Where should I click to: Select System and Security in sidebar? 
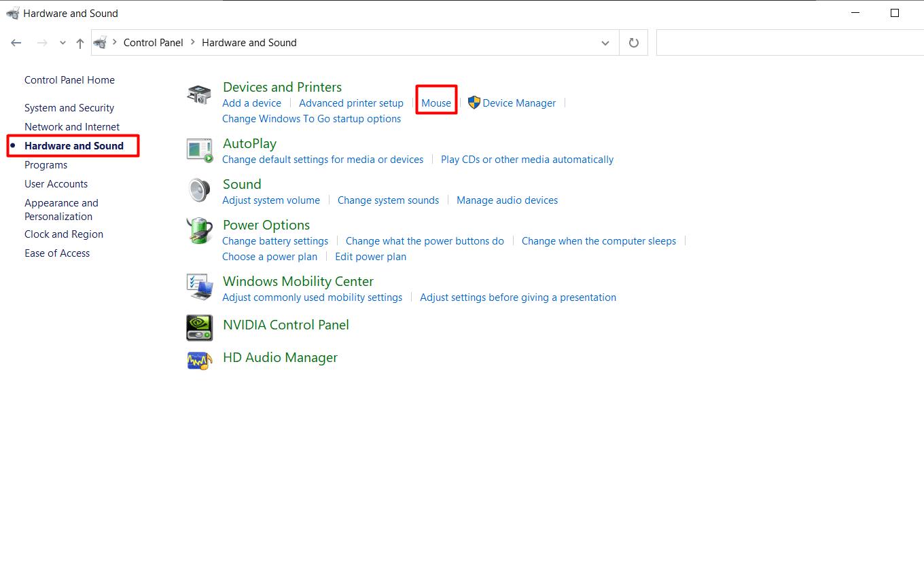coord(69,108)
